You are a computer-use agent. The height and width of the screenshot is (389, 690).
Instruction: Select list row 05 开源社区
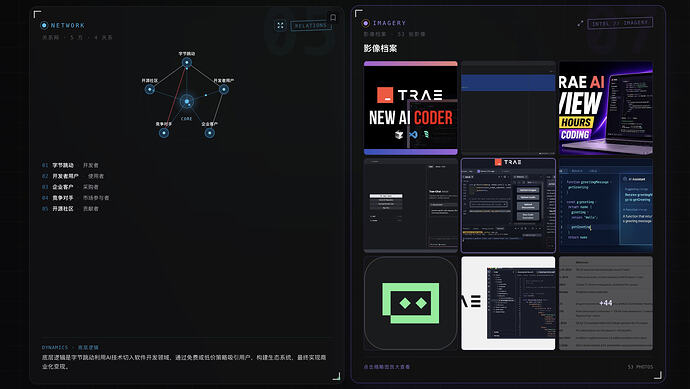(x=70, y=209)
